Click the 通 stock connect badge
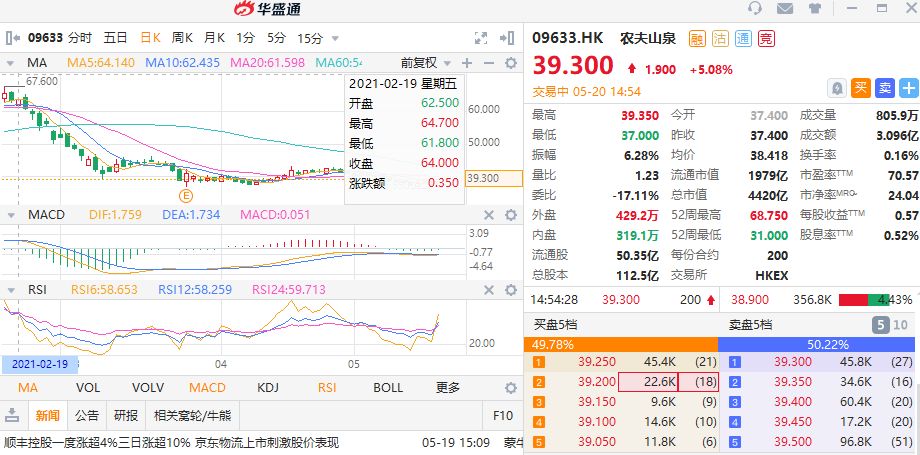 point(743,39)
